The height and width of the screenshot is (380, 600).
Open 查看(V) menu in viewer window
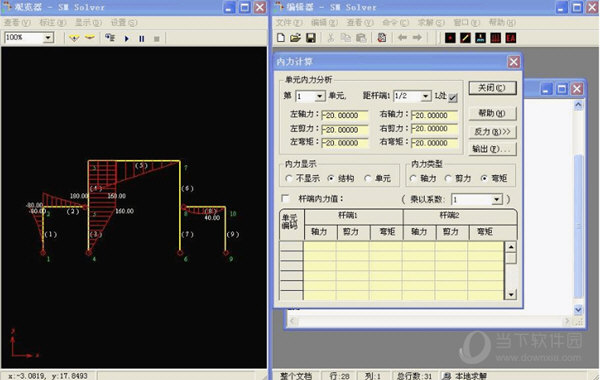pos(17,23)
